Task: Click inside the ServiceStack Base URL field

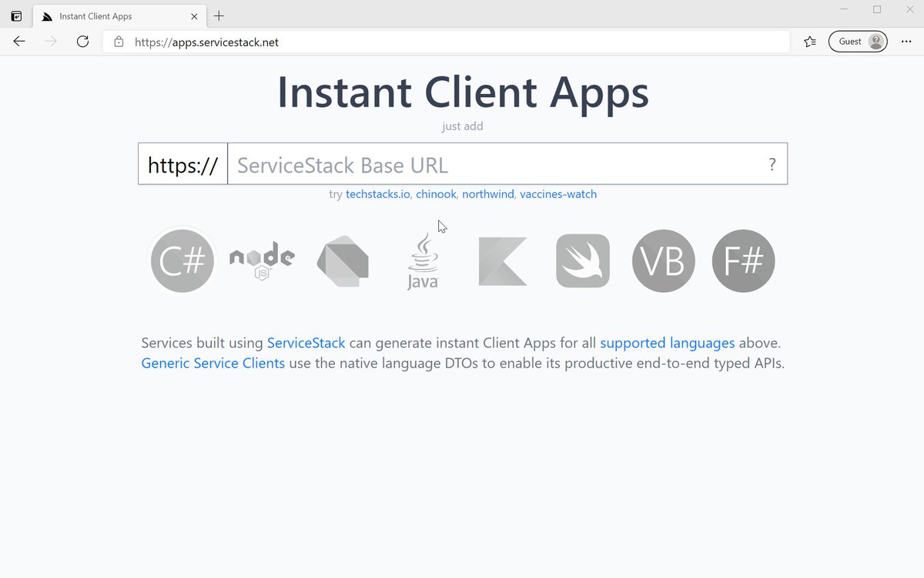Action: pos(462,164)
